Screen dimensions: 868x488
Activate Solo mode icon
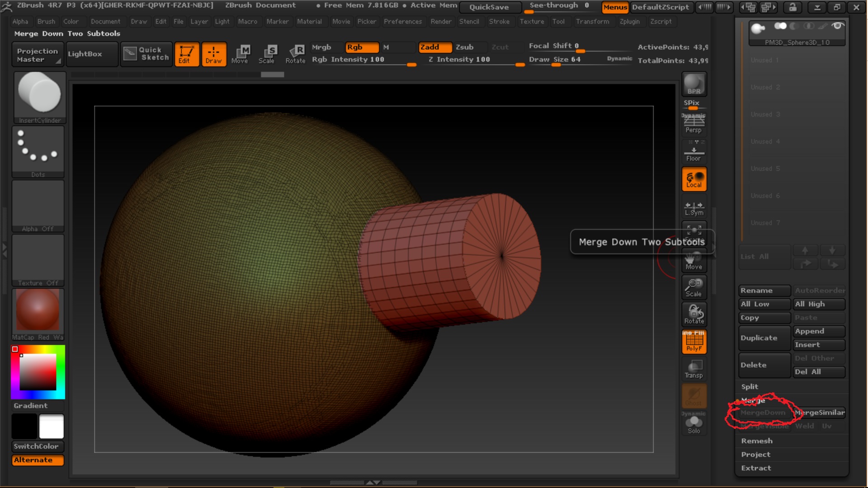click(694, 424)
